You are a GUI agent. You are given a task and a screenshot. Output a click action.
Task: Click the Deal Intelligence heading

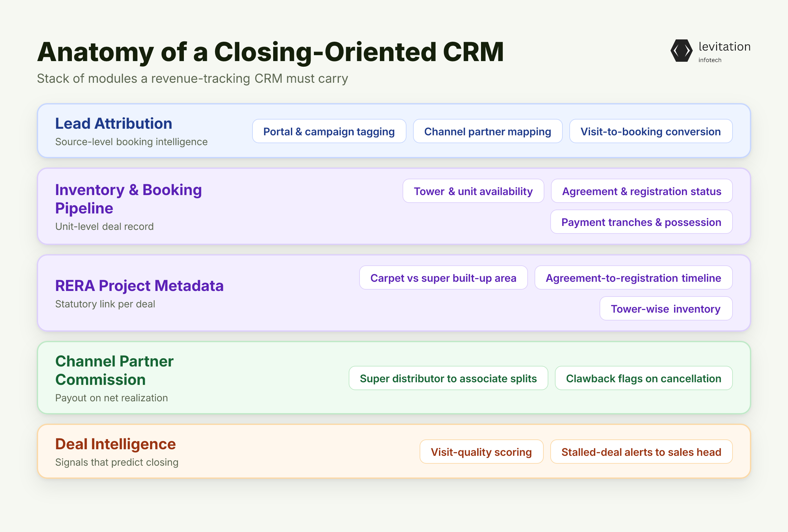point(115,444)
